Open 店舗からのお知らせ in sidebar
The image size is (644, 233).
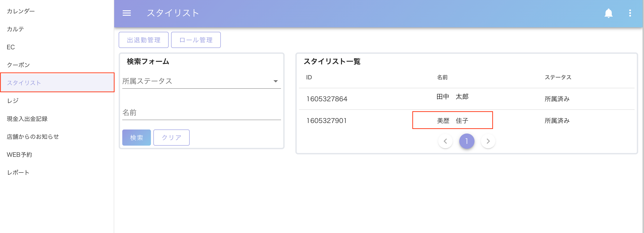click(x=57, y=137)
